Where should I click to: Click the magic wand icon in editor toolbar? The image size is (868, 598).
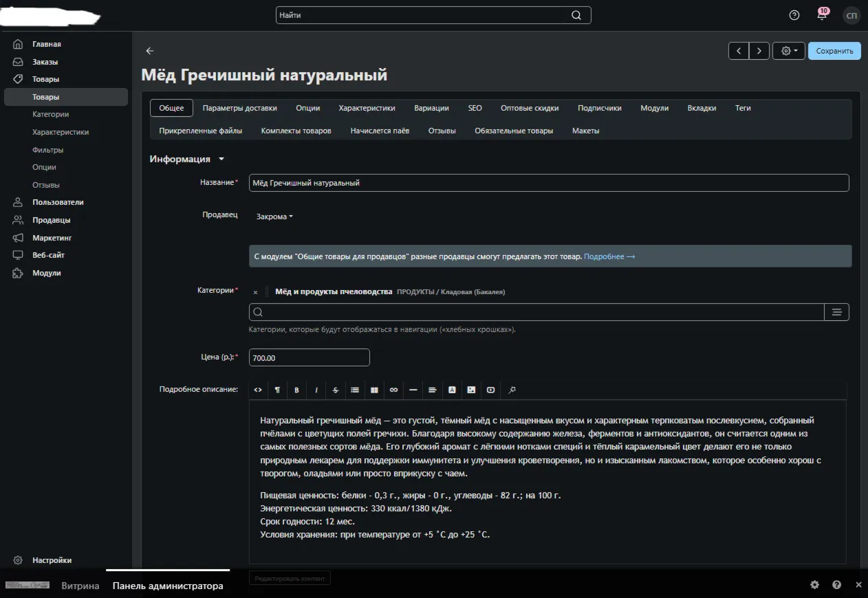(512, 390)
